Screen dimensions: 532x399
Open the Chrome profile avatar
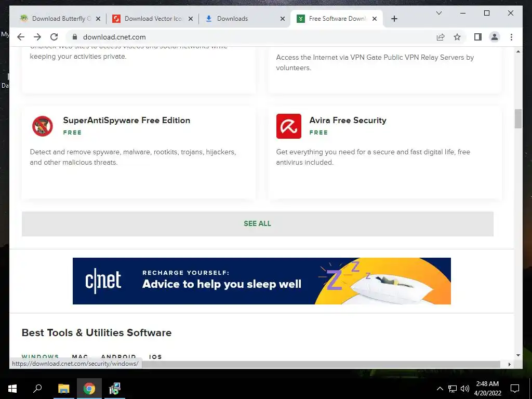(x=495, y=37)
